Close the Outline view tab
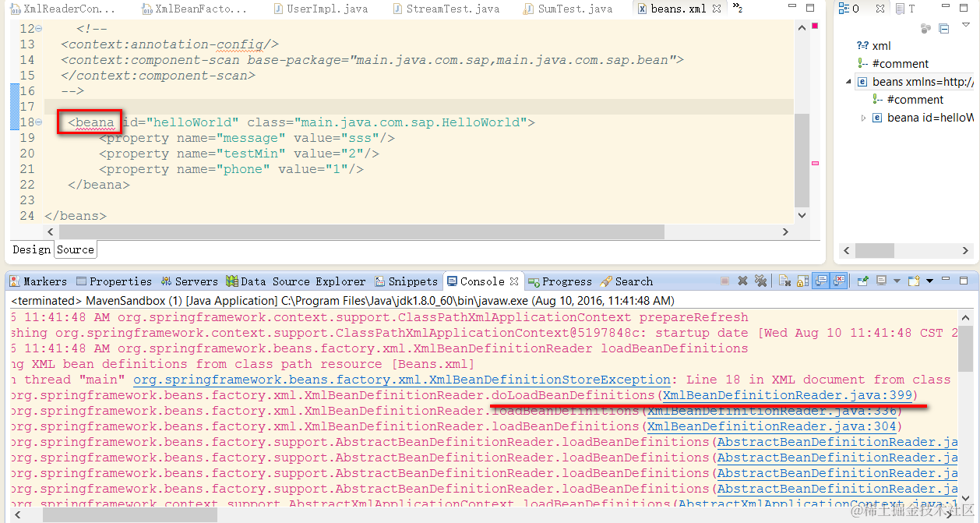Screen dimensions: 980x523 pyautogui.click(x=880, y=9)
